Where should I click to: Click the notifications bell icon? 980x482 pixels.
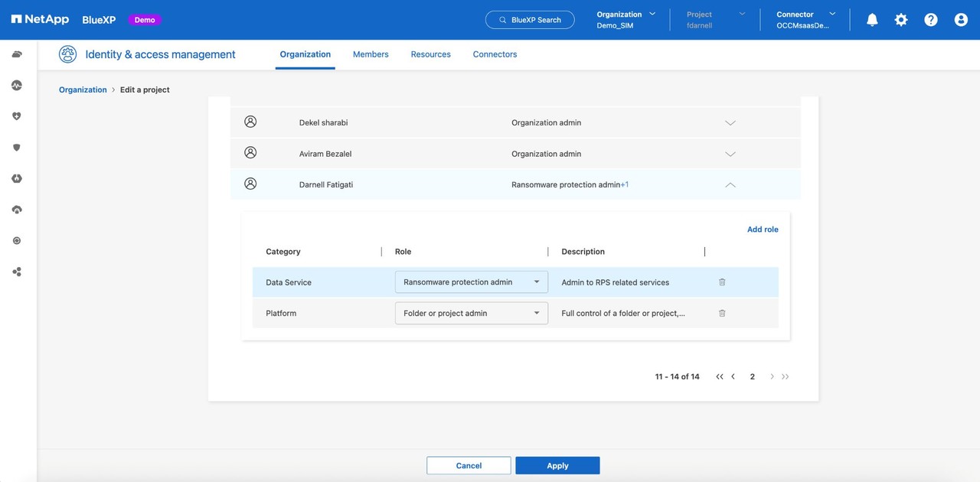[872, 20]
